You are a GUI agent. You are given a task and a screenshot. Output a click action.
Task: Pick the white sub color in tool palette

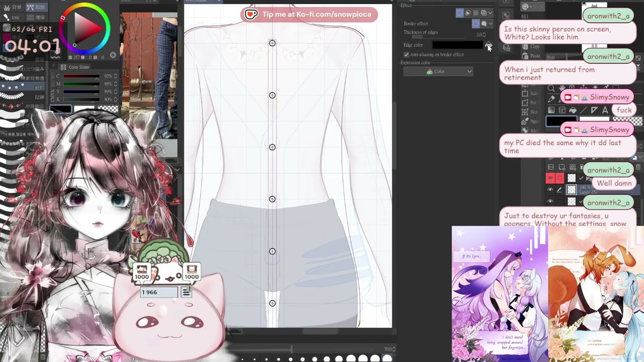point(595,120)
